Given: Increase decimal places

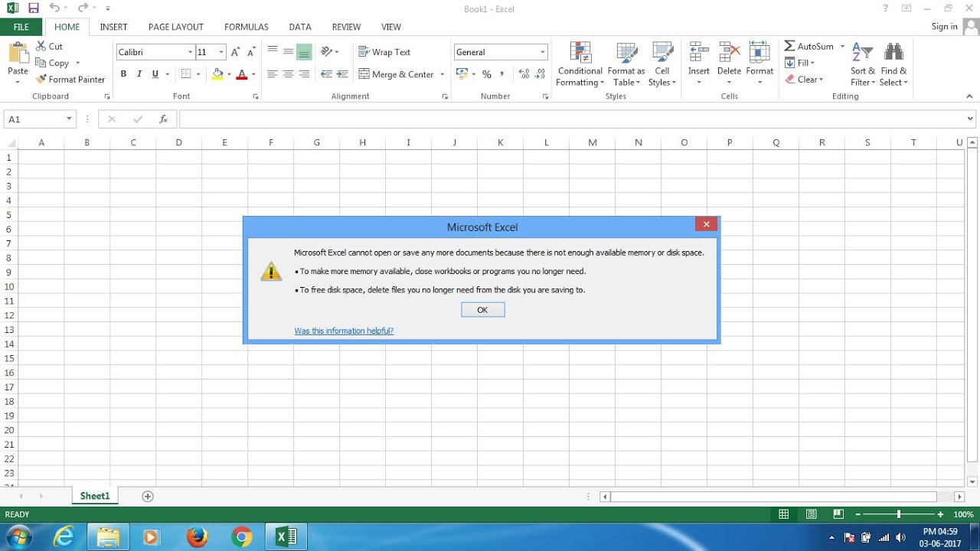Looking at the screenshot, I should pyautogui.click(x=524, y=74).
